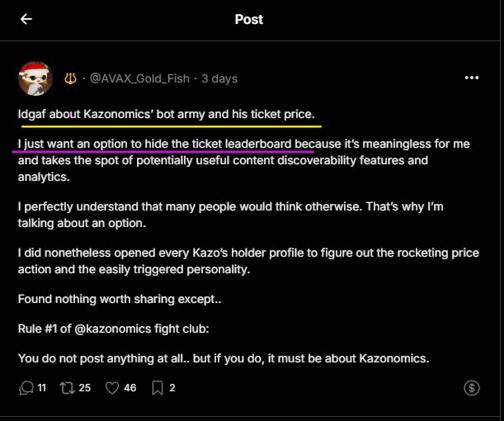Screen dimensions: 504x421
Task: Open the three-dot more options menu
Action: tap(472, 78)
